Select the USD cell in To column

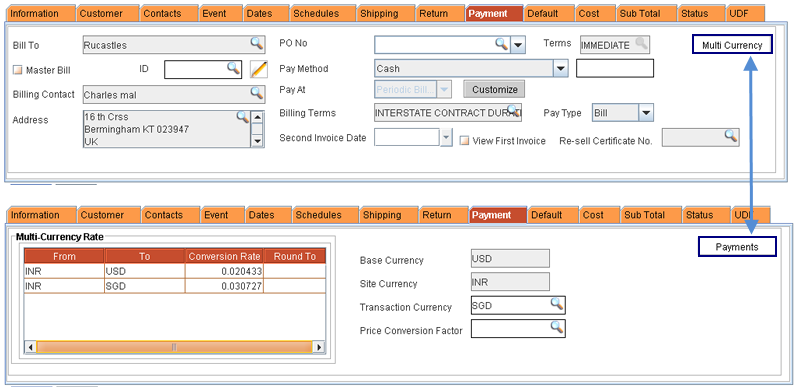145,272
